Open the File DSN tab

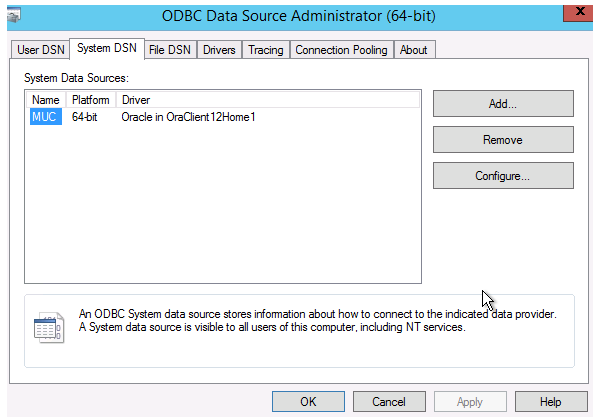pyautogui.click(x=170, y=50)
